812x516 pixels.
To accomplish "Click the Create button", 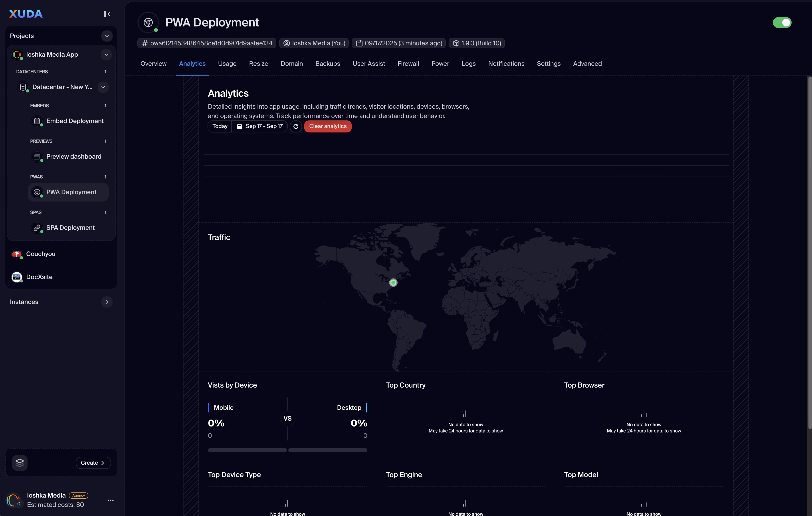I will pyautogui.click(x=93, y=463).
